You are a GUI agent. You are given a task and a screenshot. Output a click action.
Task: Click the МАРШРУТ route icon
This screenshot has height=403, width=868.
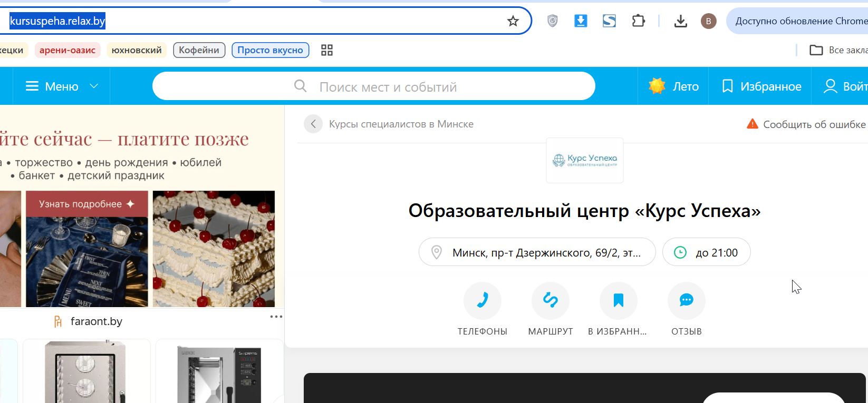(551, 301)
